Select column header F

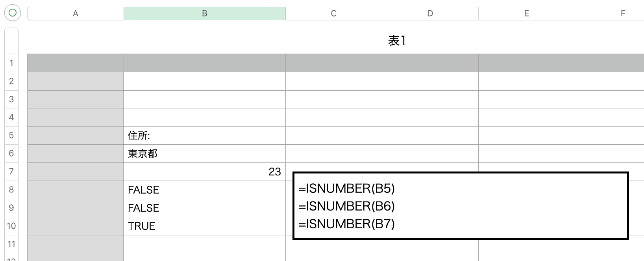pyautogui.click(x=622, y=13)
